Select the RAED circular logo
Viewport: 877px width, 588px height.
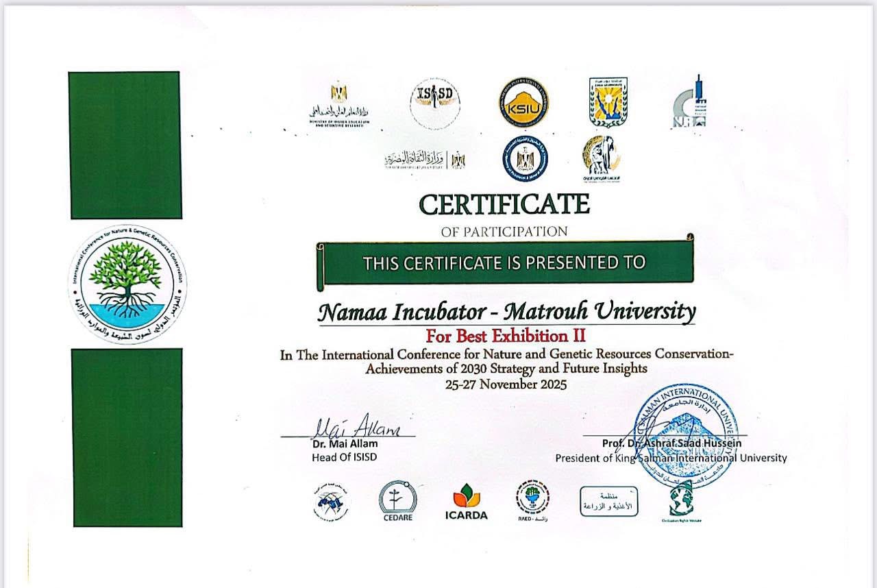(x=532, y=501)
